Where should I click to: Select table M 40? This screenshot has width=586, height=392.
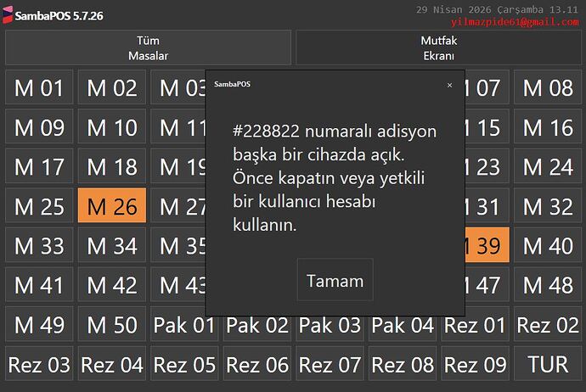548,246
